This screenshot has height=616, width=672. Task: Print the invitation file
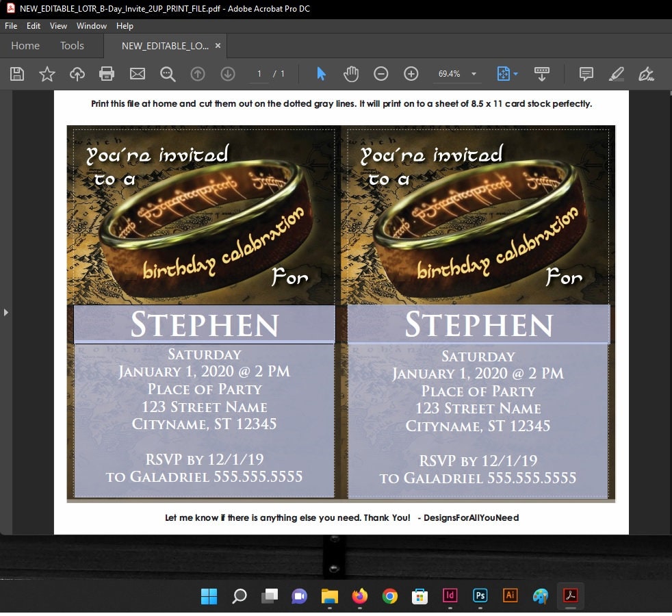pyautogui.click(x=107, y=74)
